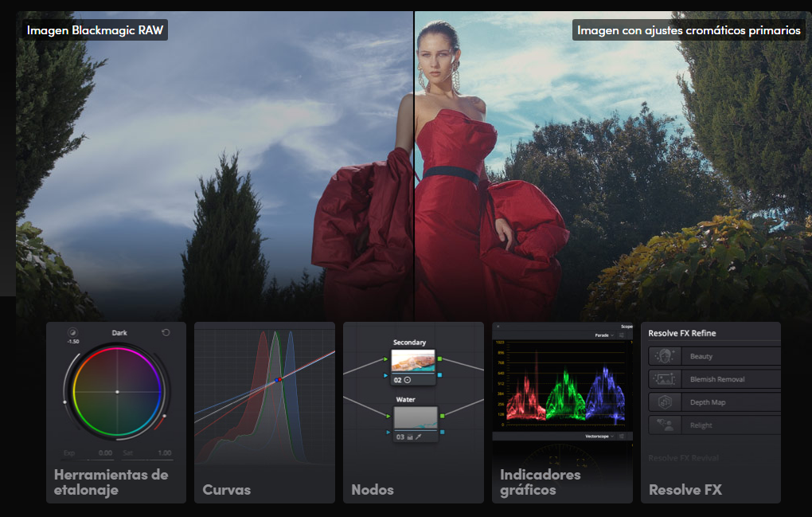Click the Resolve FX Revival heading
Image resolution: width=812 pixels, height=517 pixels.
pyautogui.click(x=683, y=458)
